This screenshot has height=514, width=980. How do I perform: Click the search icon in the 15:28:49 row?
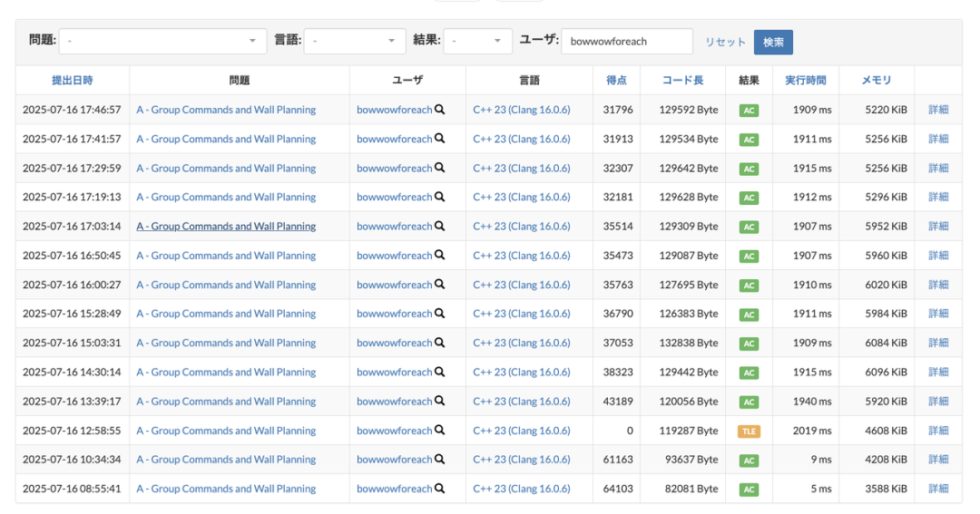(x=440, y=314)
